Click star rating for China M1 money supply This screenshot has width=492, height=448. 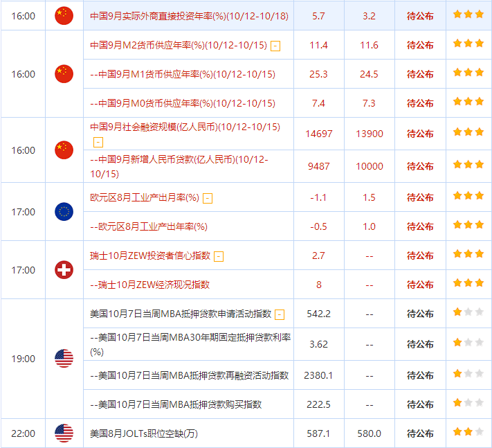[468, 73]
